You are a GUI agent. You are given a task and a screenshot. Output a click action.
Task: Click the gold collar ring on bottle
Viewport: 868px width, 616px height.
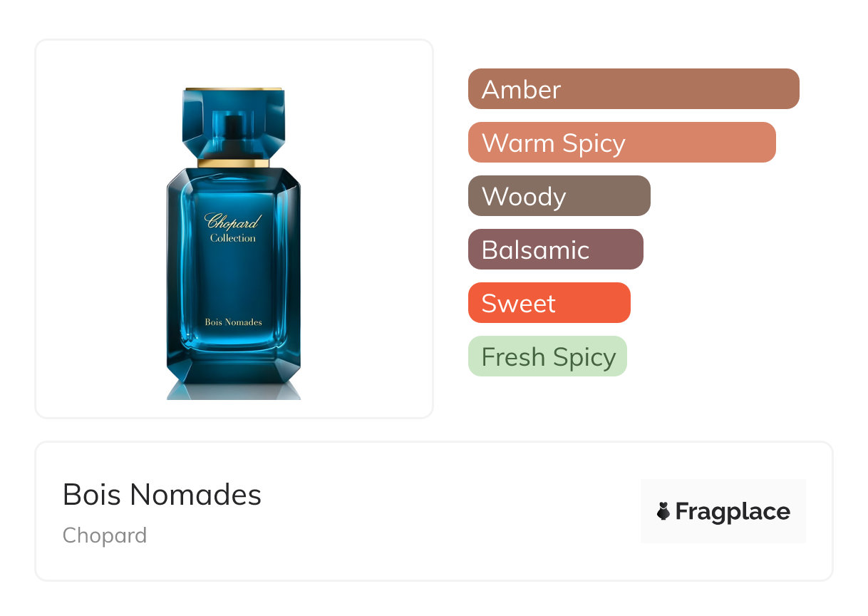pos(234,163)
